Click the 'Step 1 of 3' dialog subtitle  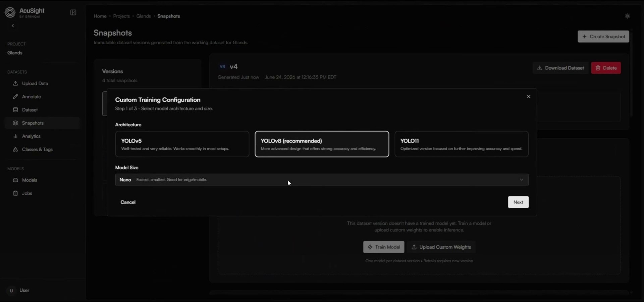coord(164,109)
